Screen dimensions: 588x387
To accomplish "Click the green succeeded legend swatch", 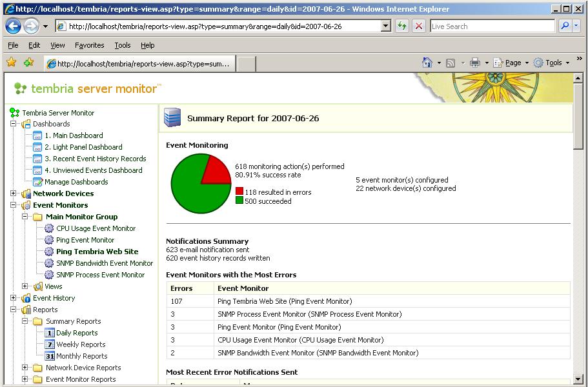I will point(239,201).
